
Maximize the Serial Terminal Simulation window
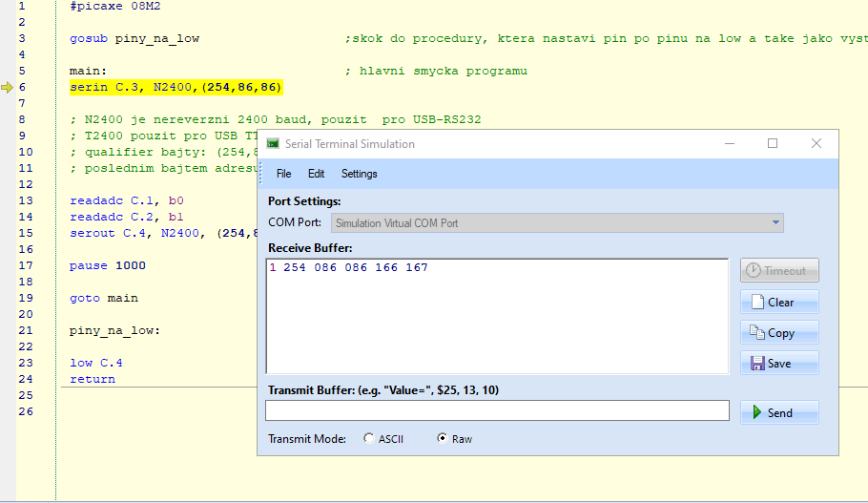pos(773,144)
